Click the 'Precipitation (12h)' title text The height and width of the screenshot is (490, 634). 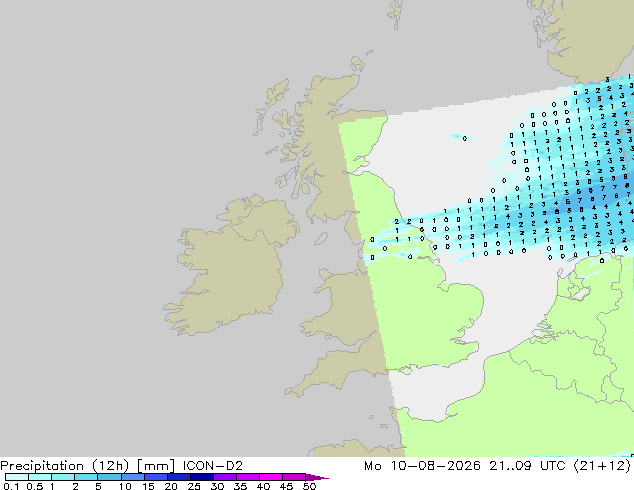(65, 466)
